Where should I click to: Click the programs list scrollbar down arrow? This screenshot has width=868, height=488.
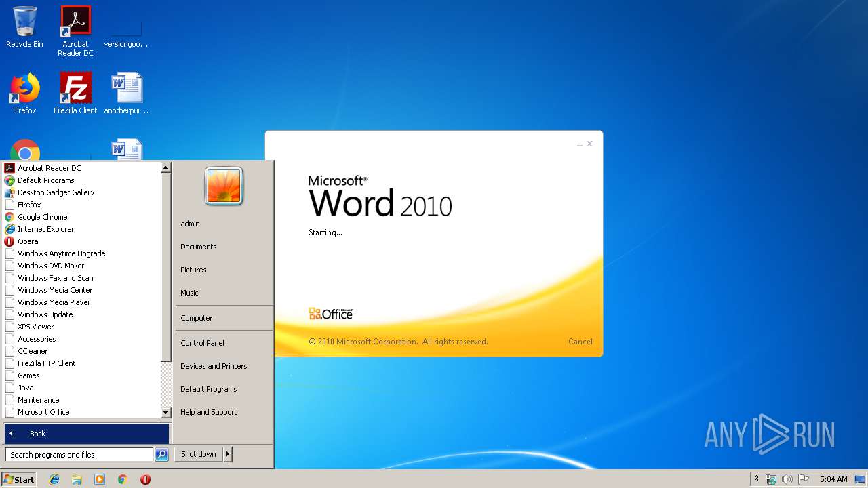coord(165,413)
